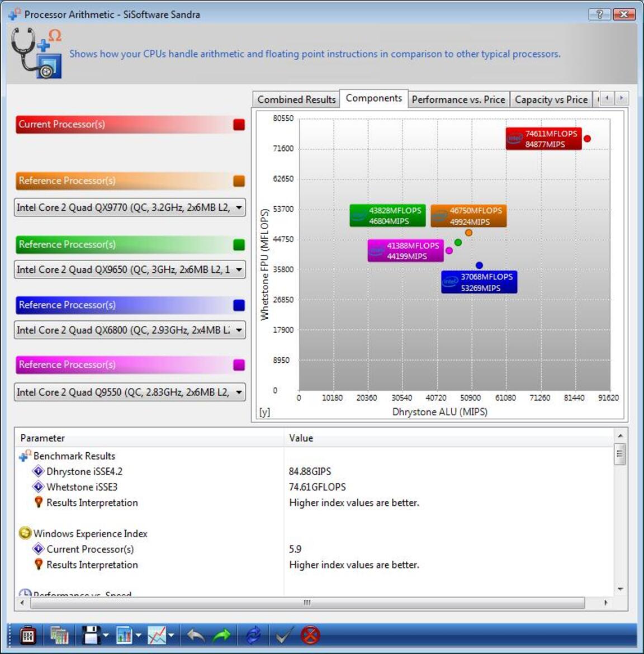644x654 pixels.
Task: Click the 84.88GIPS value
Action: pos(310,471)
